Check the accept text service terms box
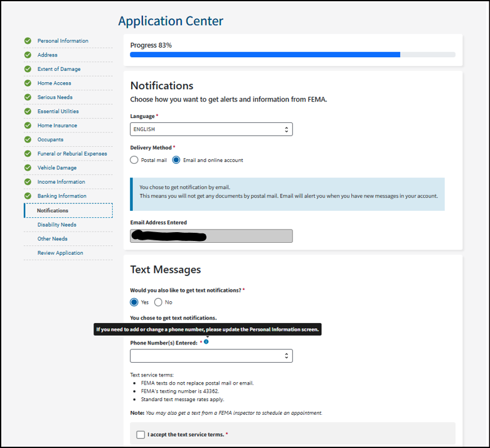This screenshot has width=490, height=448. (x=141, y=434)
